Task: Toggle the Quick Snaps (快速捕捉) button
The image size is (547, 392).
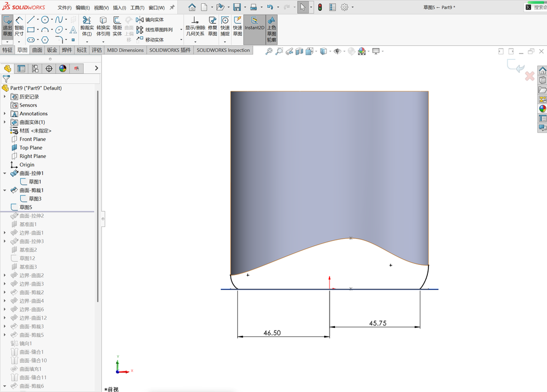Action: (x=225, y=27)
